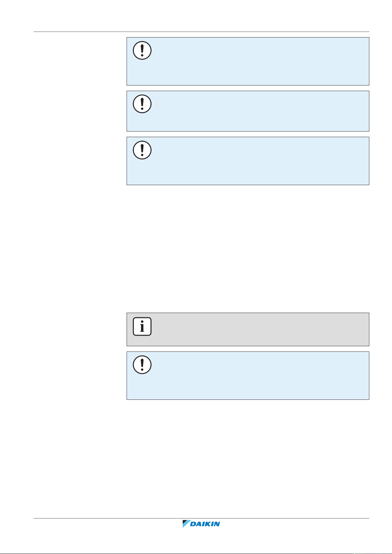This screenshot has width=392, height=554.
Task: Click the body of the topmost blue notice box
Action: [260, 61]
